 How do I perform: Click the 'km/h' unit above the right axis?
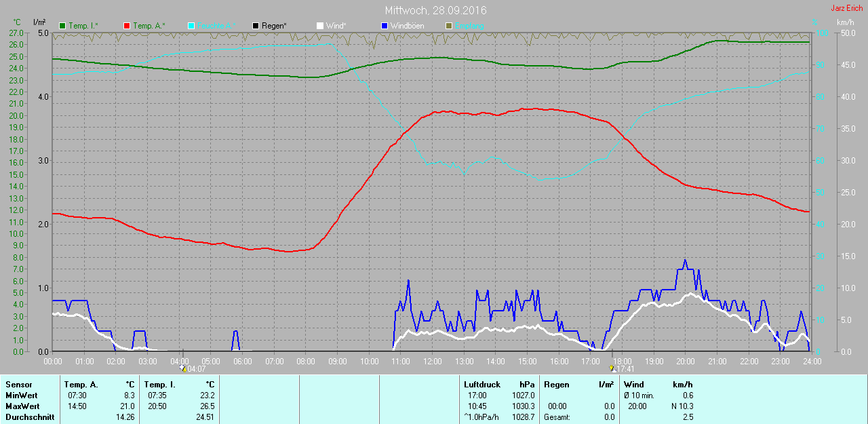(x=845, y=22)
